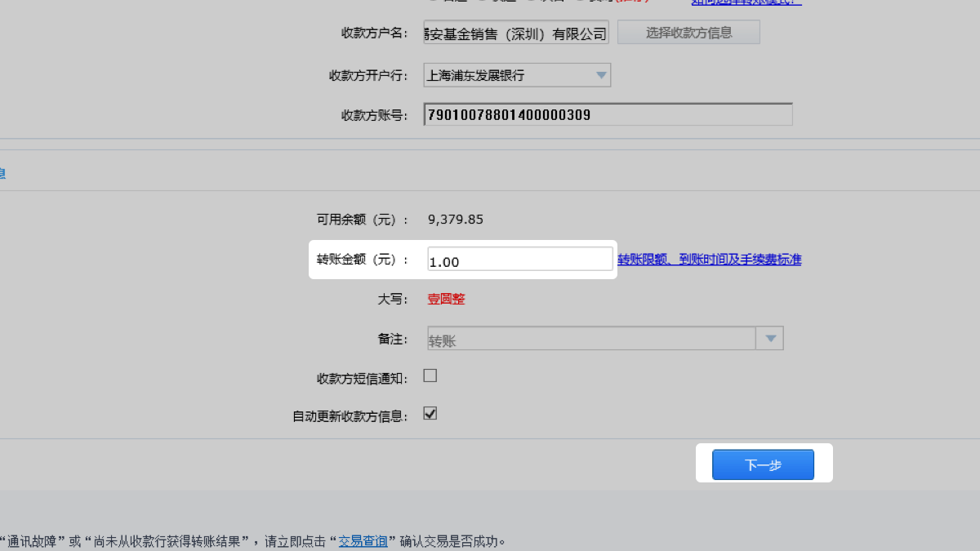980x551 pixels.
Task: Follow the 交易查询 link
Action: coord(363,540)
